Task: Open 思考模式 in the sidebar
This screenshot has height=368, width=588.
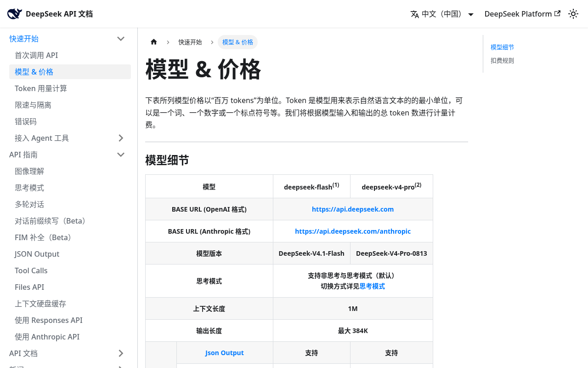Action: click(x=70, y=188)
